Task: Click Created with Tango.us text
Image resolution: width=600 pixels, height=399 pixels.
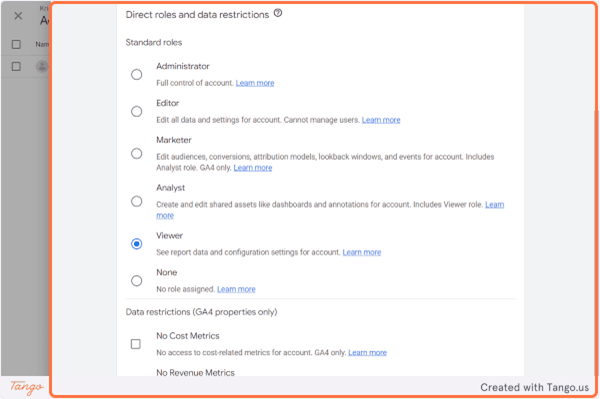Action: pos(535,388)
